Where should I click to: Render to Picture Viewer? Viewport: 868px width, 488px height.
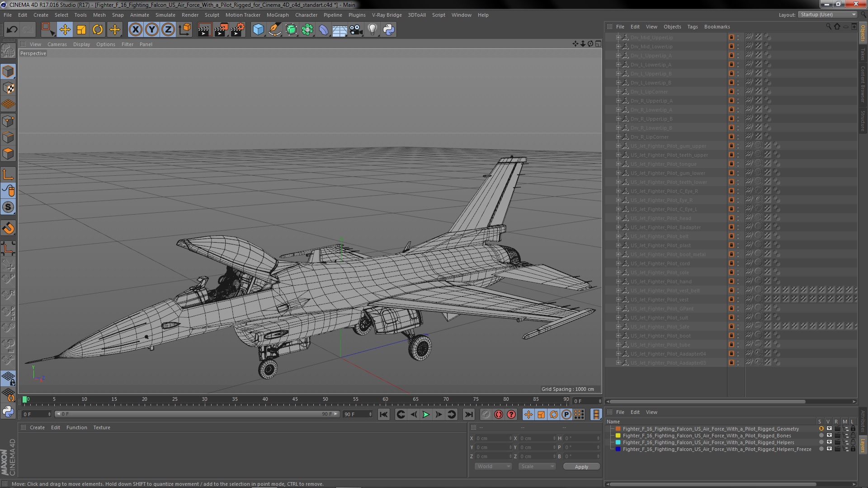click(x=221, y=30)
